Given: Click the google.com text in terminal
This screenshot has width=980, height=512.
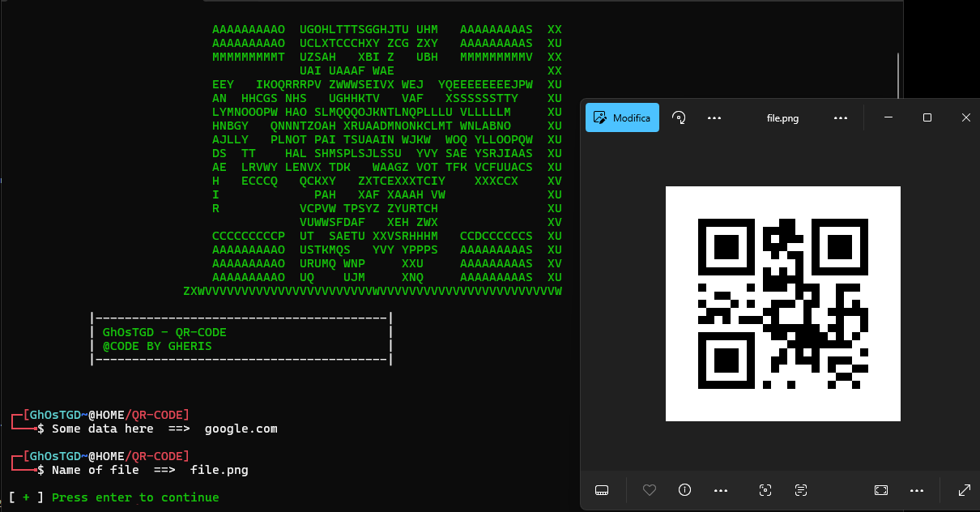Looking at the screenshot, I should pyautogui.click(x=241, y=429).
